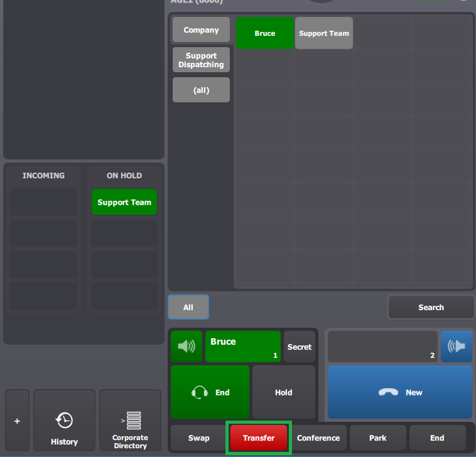Open the Search button
This screenshot has height=457, width=476.
431,307
